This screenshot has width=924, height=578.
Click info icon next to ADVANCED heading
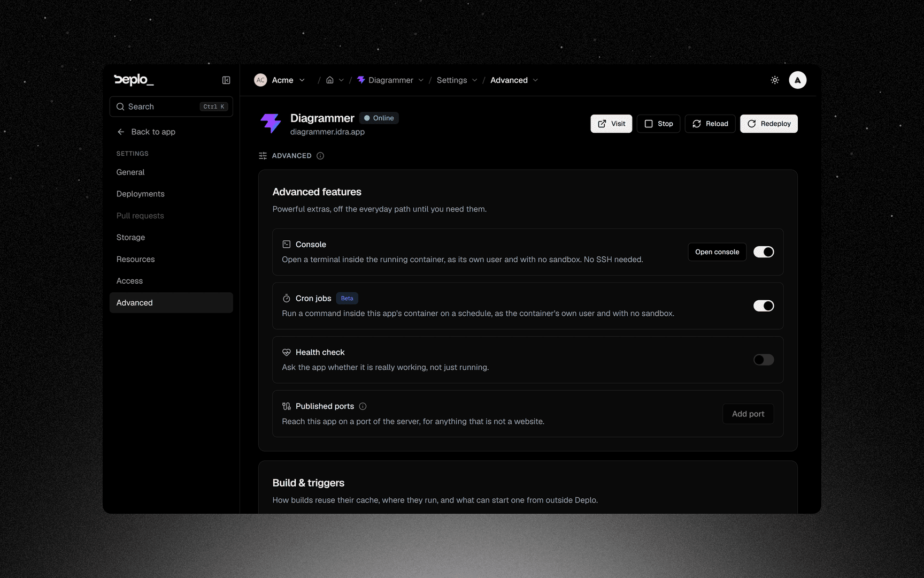[x=320, y=156]
